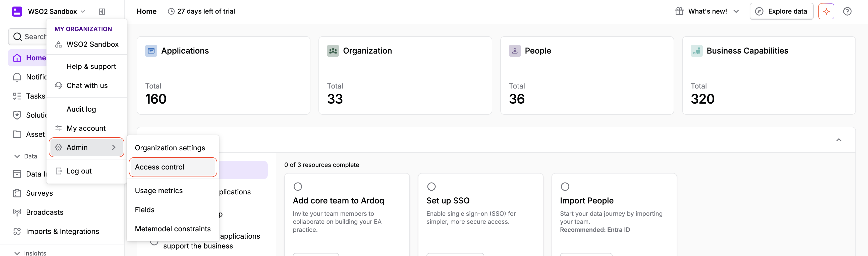Open Surveys via the clipboard icon
Viewport: 868px width, 256px height.
[x=17, y=193]
